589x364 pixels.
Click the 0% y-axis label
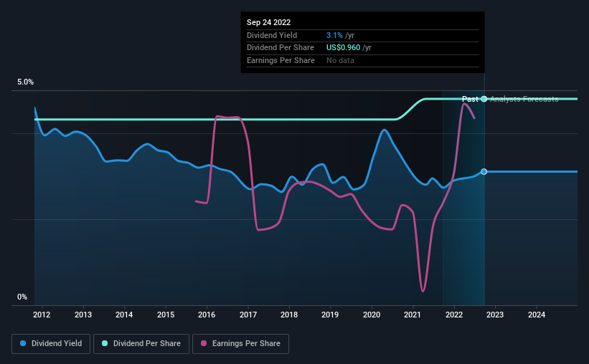(22, 297)
